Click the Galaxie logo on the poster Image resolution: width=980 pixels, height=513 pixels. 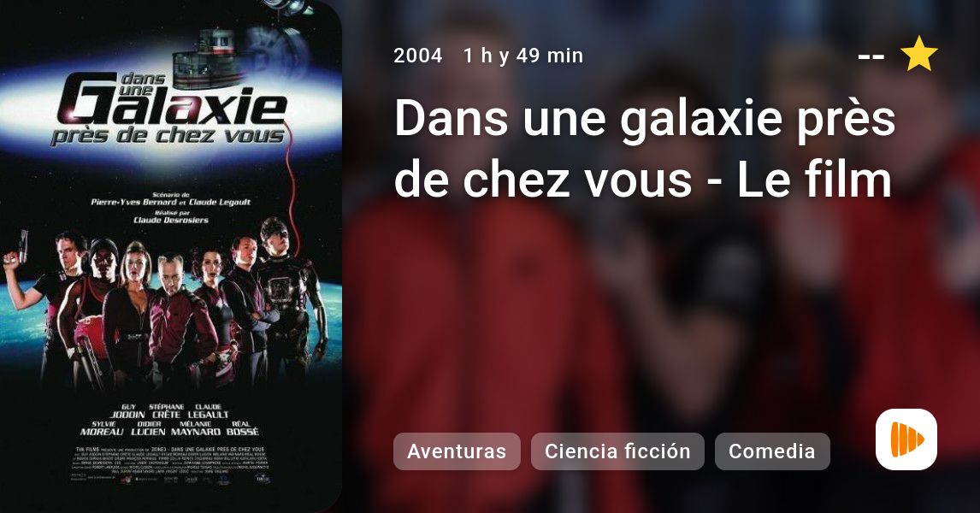tap(171, 108)
